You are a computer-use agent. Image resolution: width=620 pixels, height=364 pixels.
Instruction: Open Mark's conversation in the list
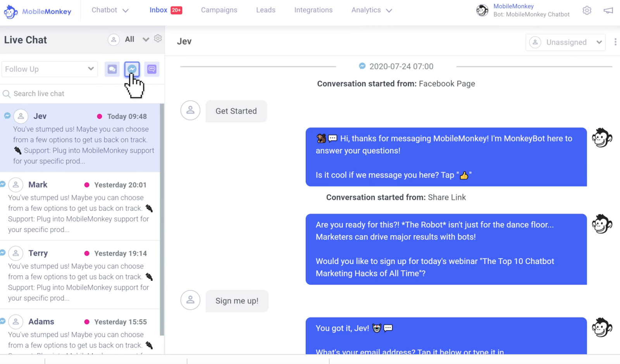coord(80,206)
